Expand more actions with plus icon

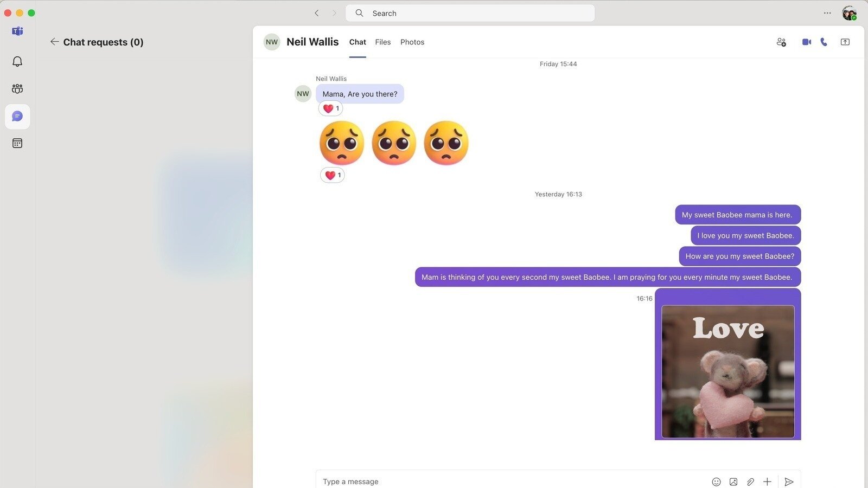click(x=767, y=481)
